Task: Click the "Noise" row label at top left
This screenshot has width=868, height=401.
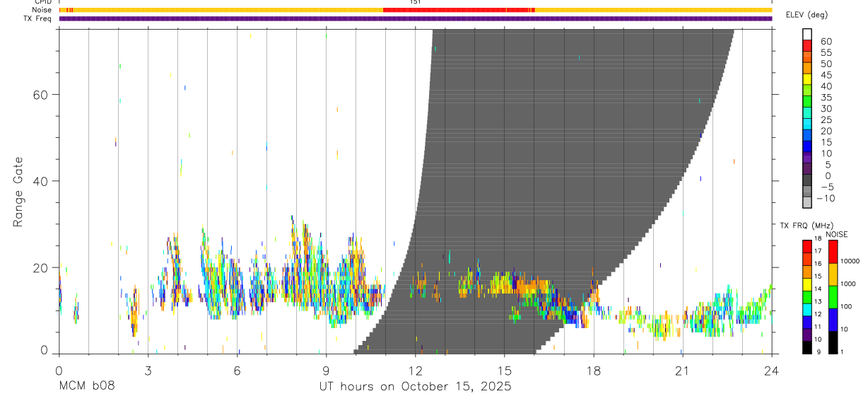Action: click(42, 10)
